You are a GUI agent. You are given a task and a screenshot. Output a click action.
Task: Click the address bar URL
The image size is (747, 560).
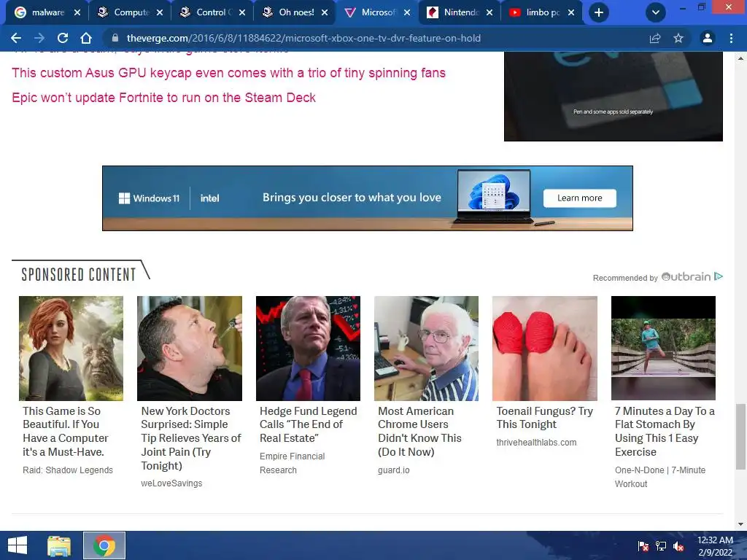click(303, 38)
